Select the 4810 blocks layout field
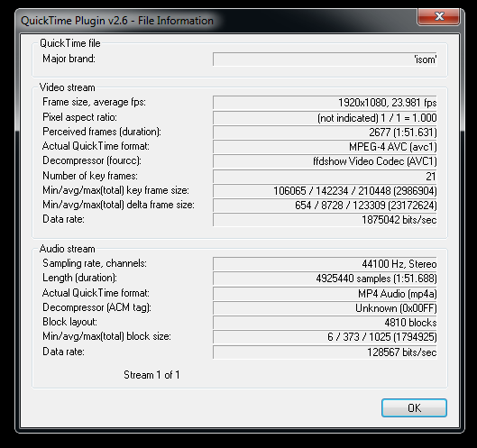Image resolution: width=477 pixels, height=448 pixels. coord(325,323)
